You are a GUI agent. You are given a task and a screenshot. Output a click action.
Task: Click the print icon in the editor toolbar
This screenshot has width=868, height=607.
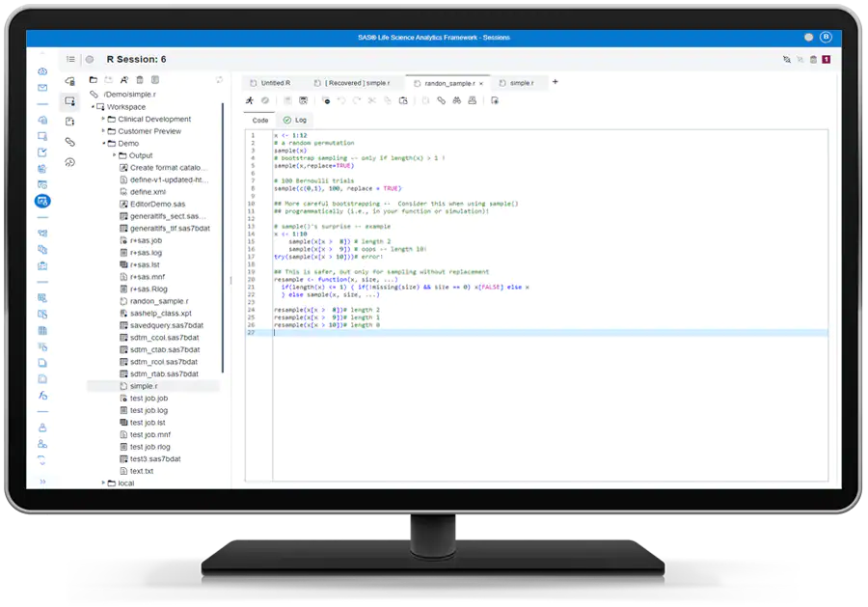point(473,100)
